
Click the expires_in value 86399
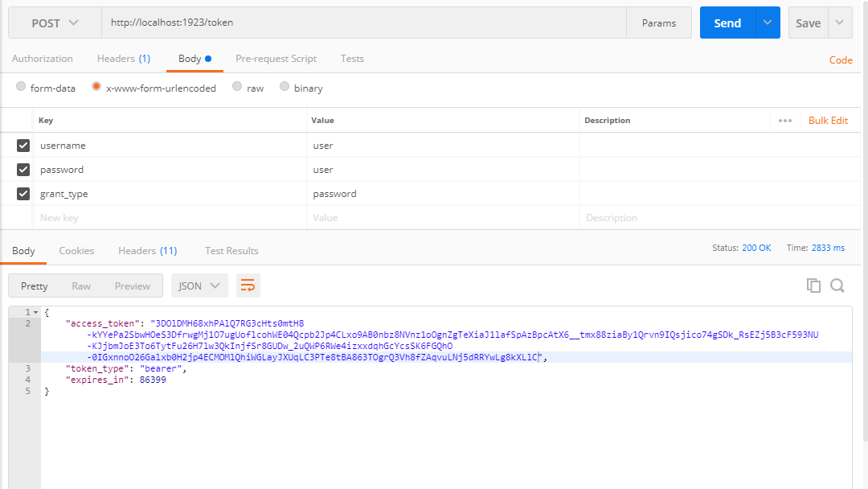(153, 380)
